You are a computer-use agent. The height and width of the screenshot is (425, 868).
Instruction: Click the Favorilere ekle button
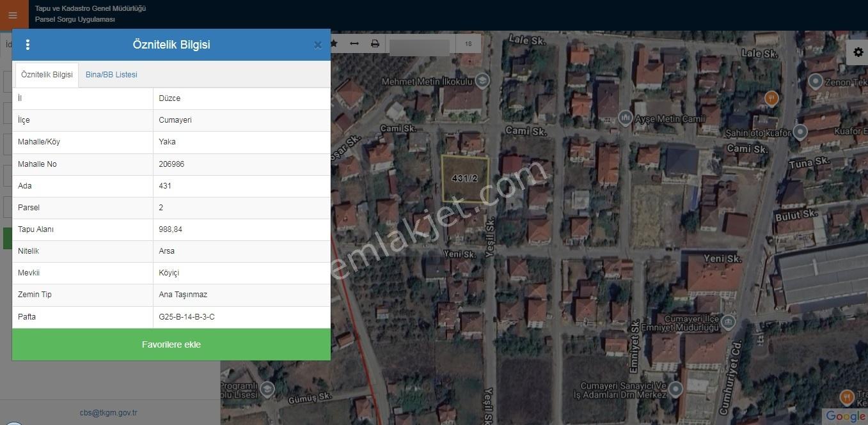[x=171, y=344]
